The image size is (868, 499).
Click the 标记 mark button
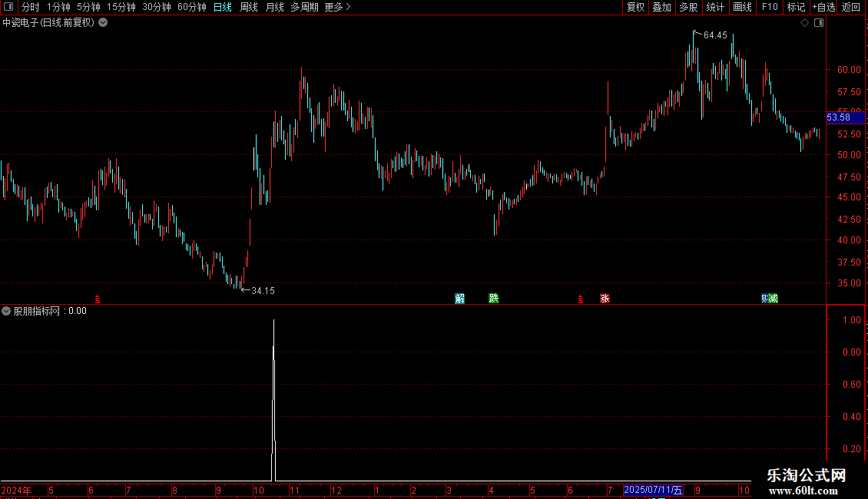coord(796,7)
